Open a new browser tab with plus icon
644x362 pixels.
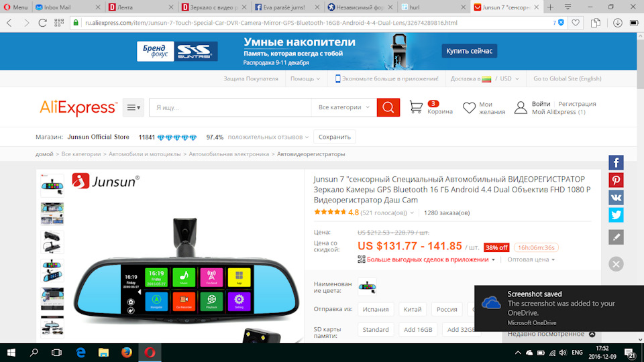tap(550, 7)
